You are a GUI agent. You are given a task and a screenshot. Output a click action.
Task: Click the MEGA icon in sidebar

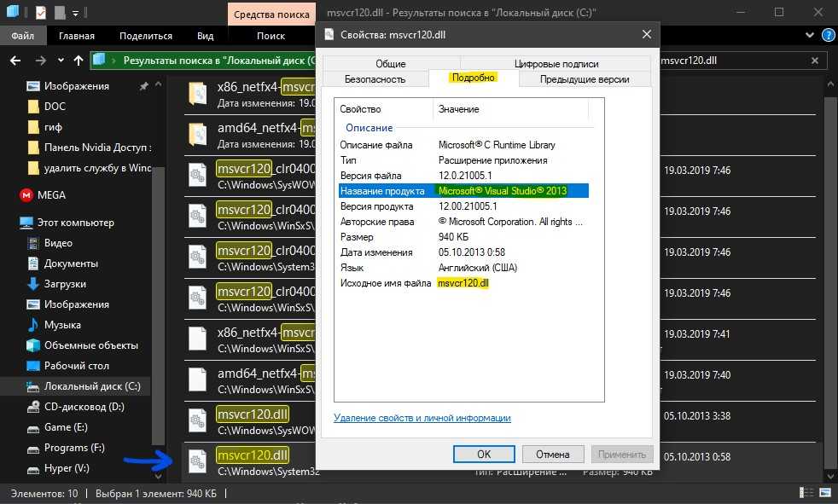[x=26, y=195]
